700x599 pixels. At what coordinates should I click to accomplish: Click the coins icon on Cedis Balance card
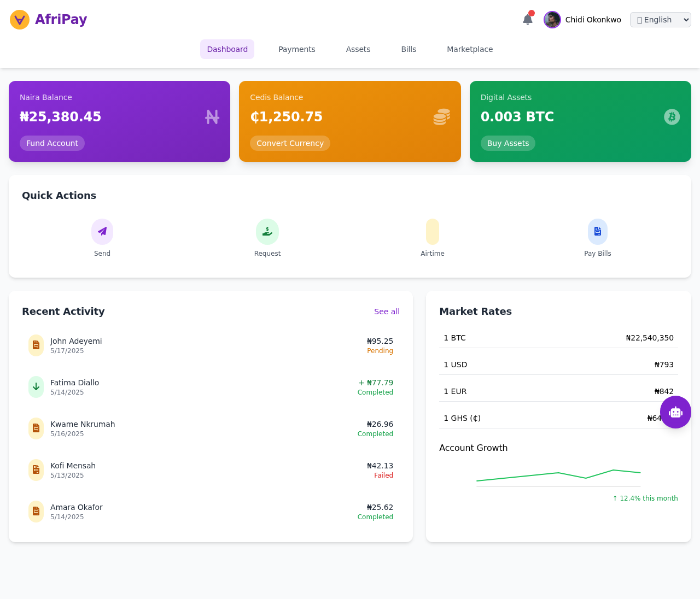pos(441,116)
